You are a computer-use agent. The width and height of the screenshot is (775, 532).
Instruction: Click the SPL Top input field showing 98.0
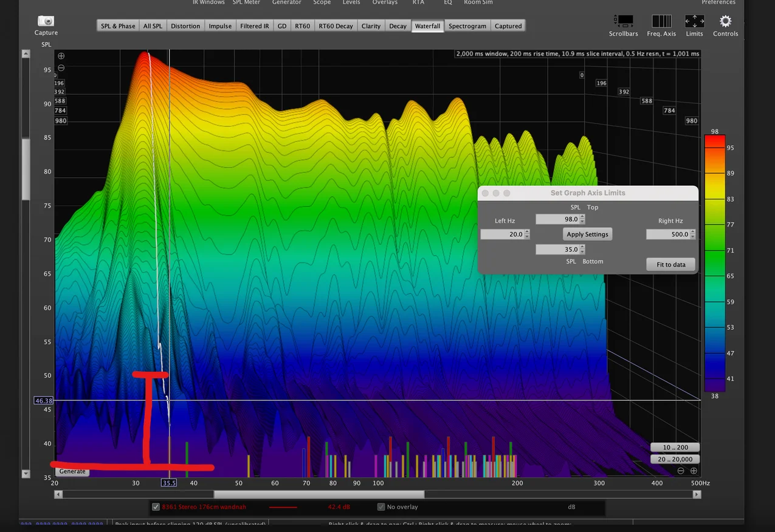click(557, 219)
